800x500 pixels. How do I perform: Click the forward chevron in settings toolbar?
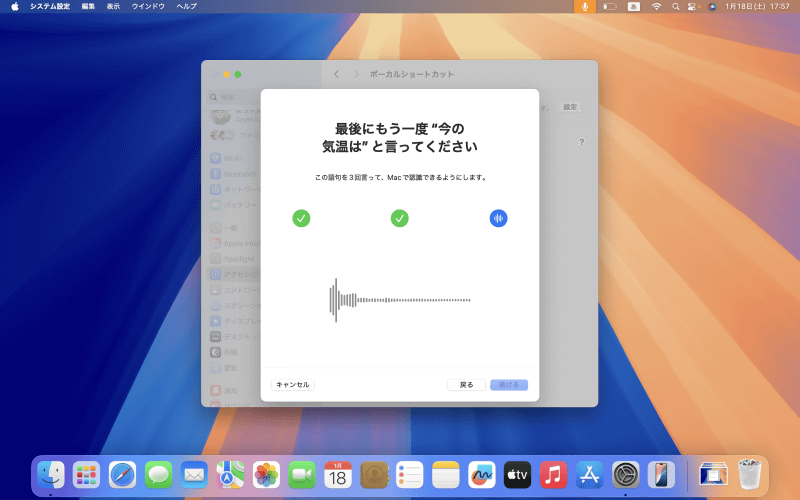click(356, 74)
